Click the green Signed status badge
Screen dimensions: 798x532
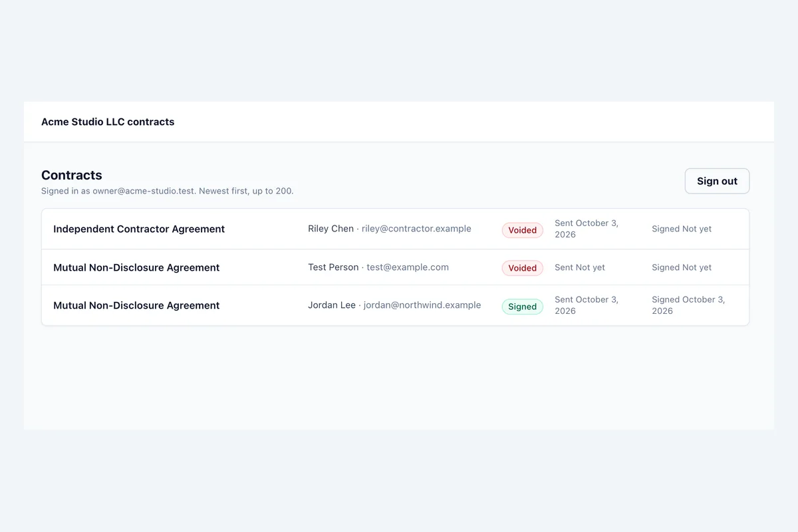click(522, 307)
